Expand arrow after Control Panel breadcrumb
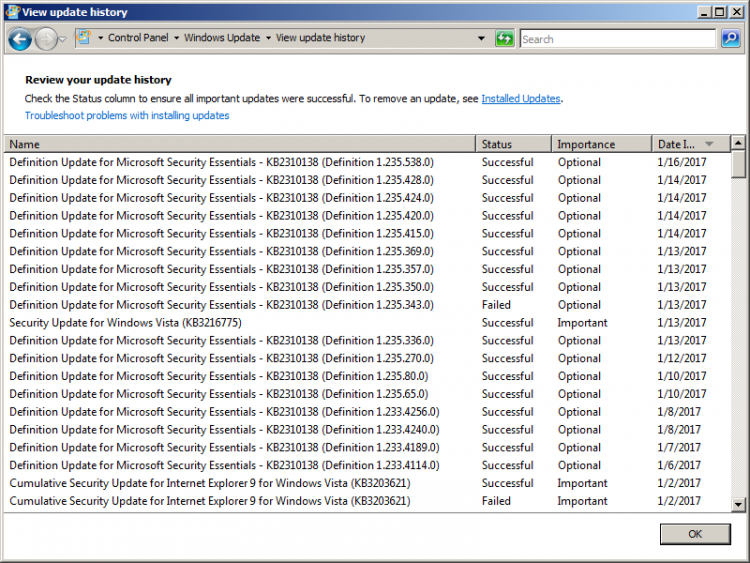Screen dimensions: 750x563 pyautogui.click(x=176, y=38)
